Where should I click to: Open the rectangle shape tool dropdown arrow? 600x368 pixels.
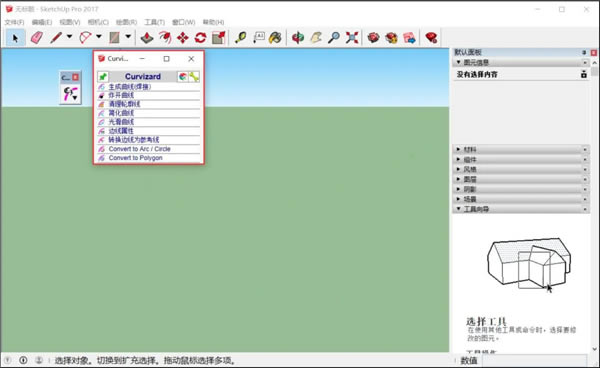128,37
